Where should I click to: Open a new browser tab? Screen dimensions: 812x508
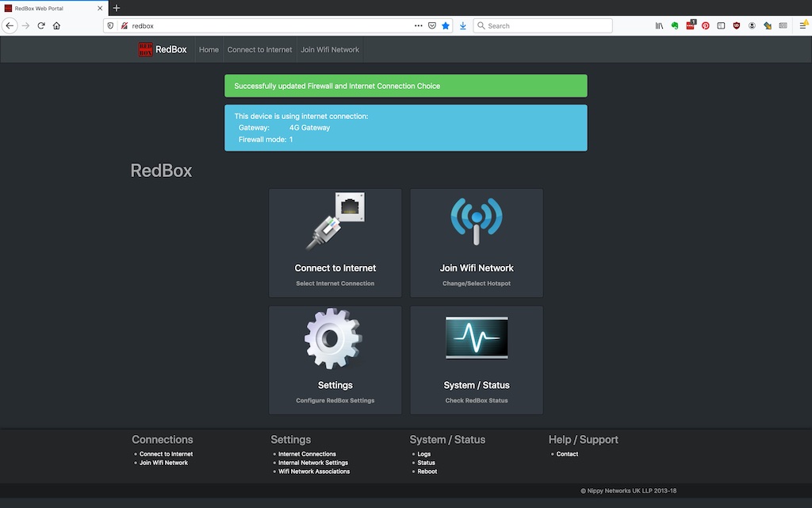coord(116,8)
